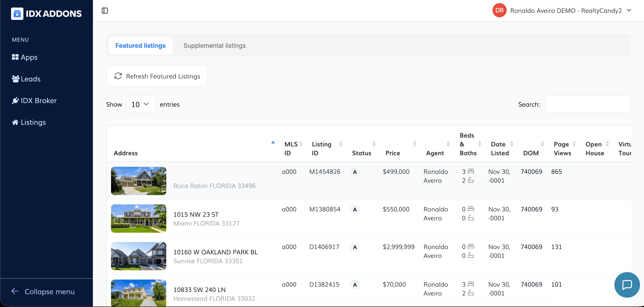
Task: Expand the account dropdown chevron
Action: (x=629, y=10)
